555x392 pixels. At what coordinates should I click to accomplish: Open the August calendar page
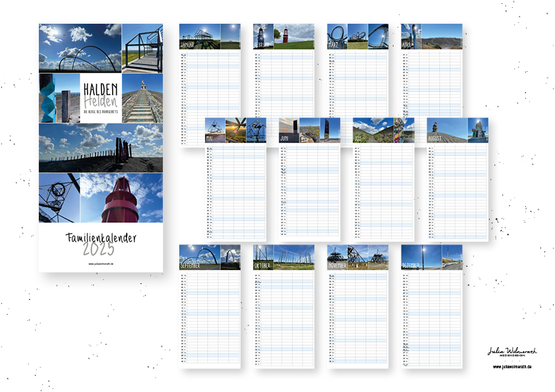pos(457,180)
